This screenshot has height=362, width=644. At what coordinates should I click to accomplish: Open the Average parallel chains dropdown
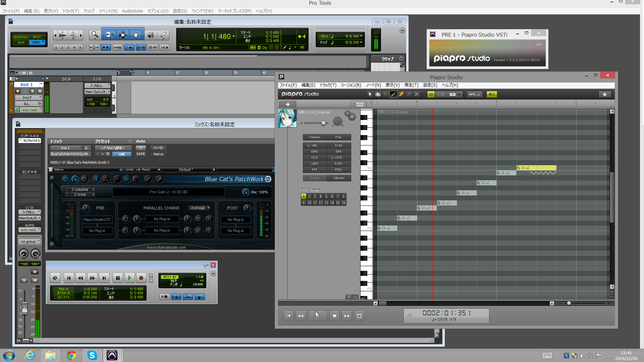[199, 208]
